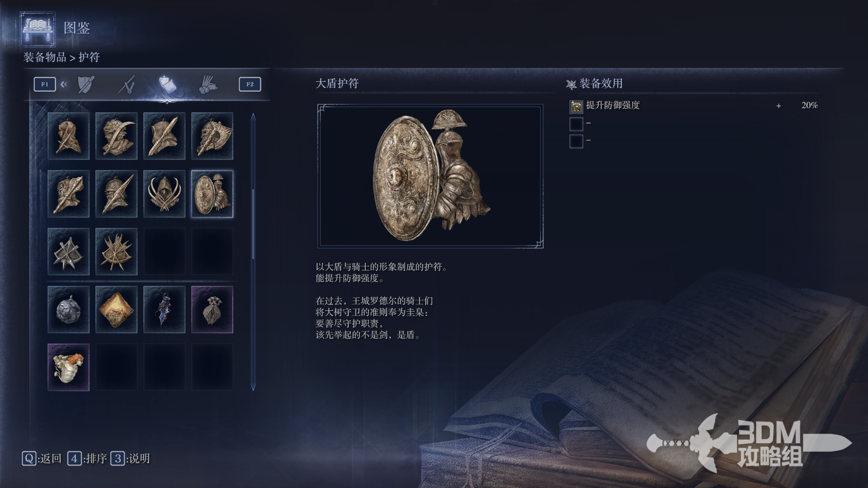Click the second empty effect slot box
This screenshot has height=488, width=868.
pyautogui.click(x=576, y=141)
